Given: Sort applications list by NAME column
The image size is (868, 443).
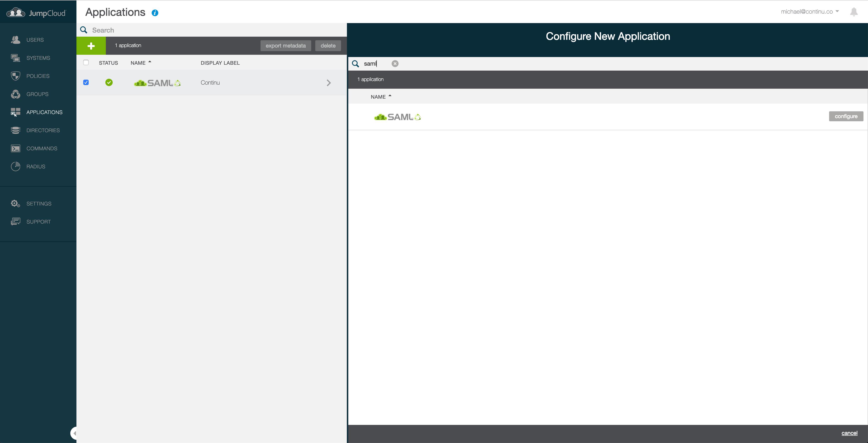Looking at the screenshot, I should 141,63.
